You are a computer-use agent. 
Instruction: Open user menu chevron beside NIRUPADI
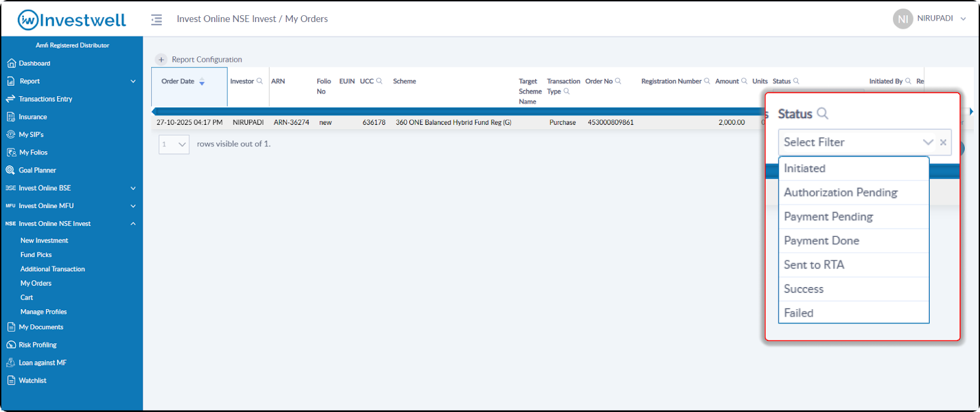(x=963, y=19)
